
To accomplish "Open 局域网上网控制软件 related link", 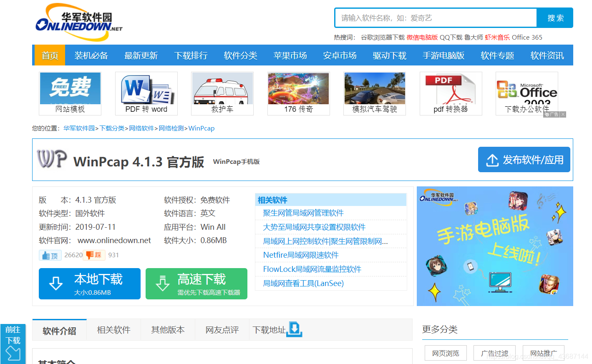I will (x=325, y=241).
